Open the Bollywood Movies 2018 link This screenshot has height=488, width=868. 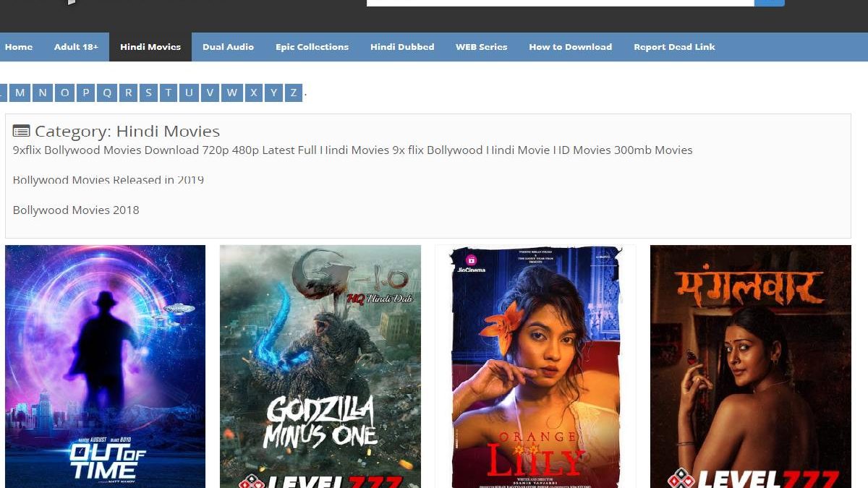coord(76,210)
